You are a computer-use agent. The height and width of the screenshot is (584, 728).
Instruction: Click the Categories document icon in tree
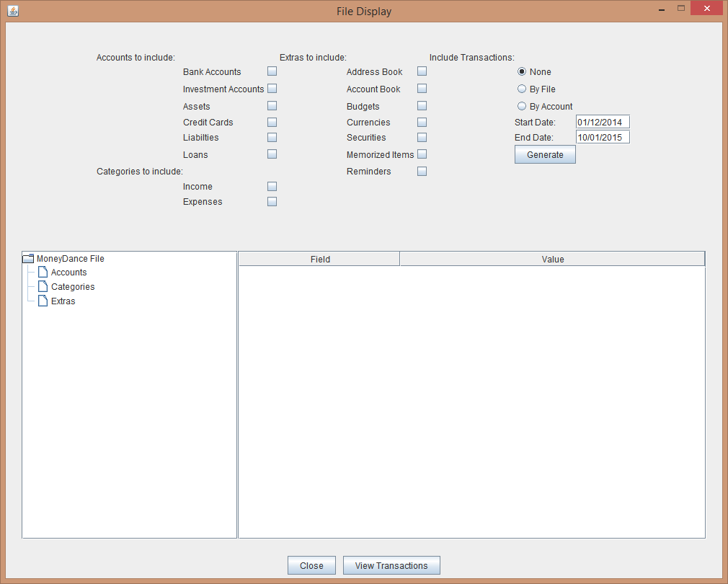43,286
